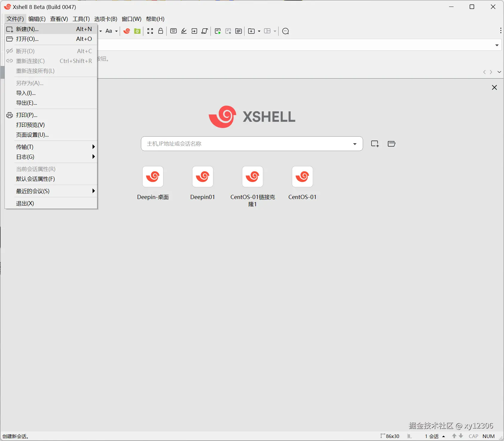Open 默认会话属性(F) menu entry
The image size is (504, 441).
click(51, 179)
